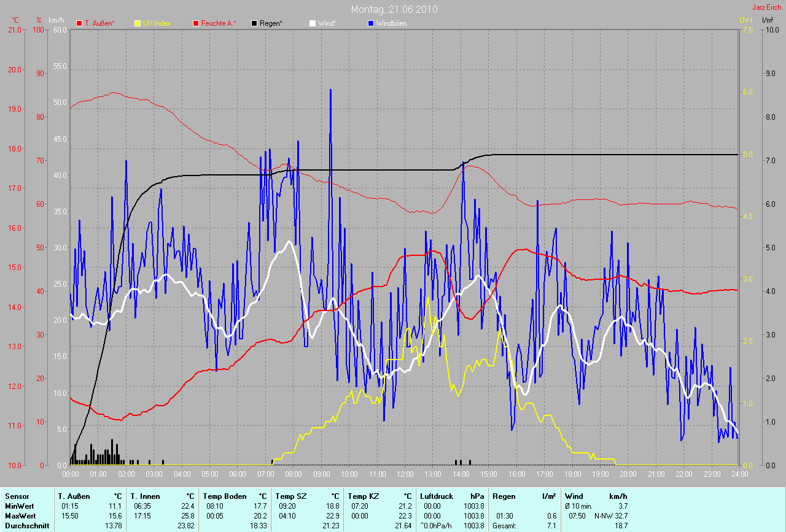Click the 'Jarz Erich' author text

point(767,7)
